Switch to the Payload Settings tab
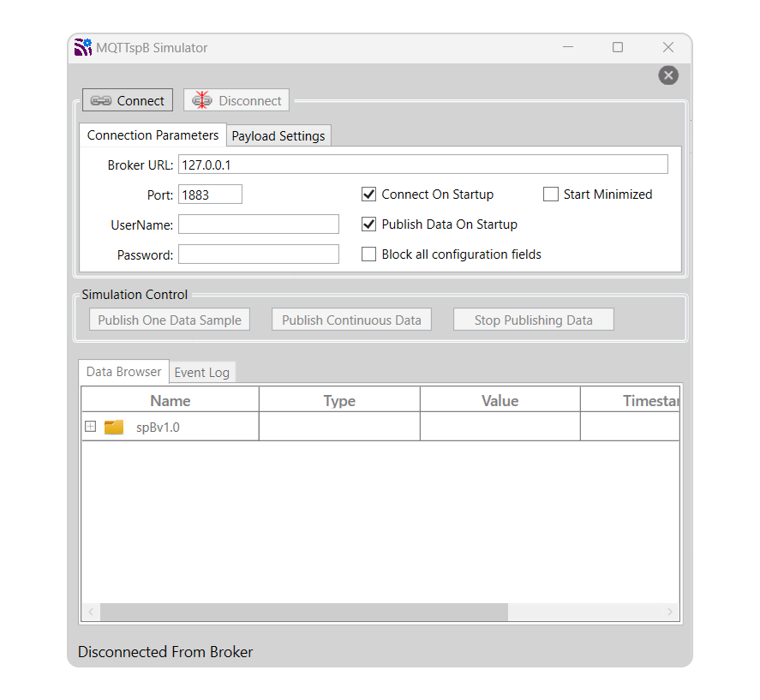This screenshot has width=760, height=700. (278, 136)
